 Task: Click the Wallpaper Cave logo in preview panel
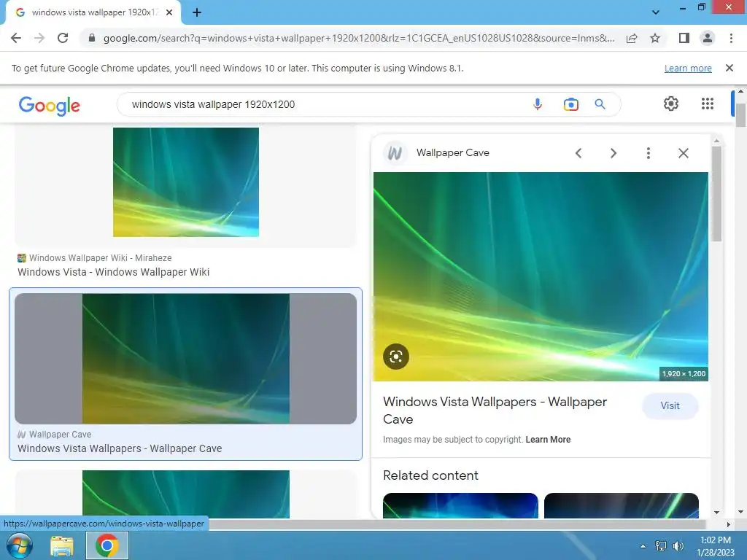(395, 153)
